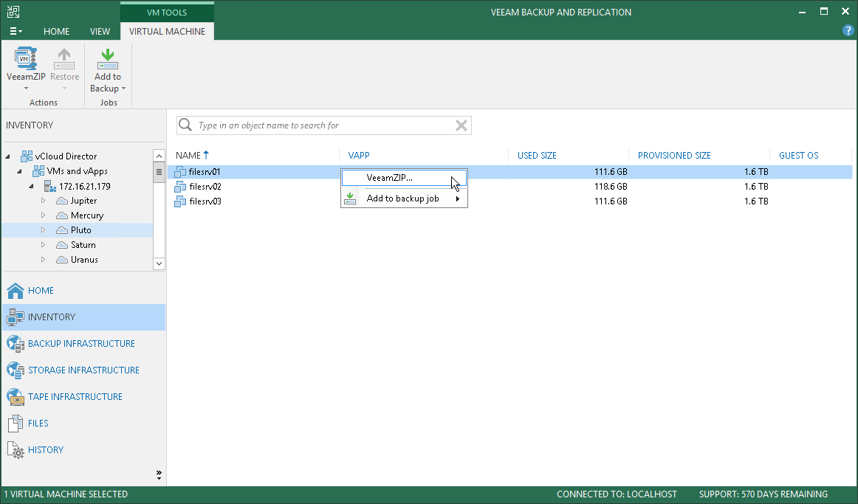Open the help question mark icon
The image size is (858, 504).
tap(848, 31)
